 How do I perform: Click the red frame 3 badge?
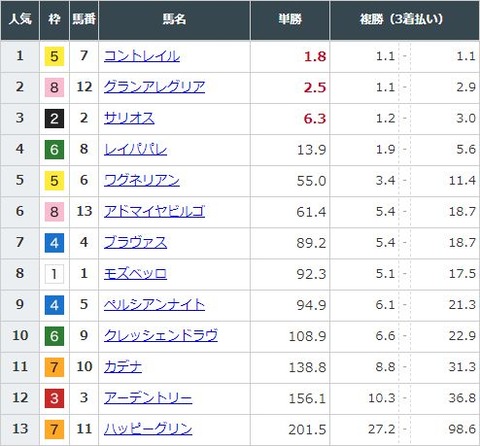coord(54,398)
